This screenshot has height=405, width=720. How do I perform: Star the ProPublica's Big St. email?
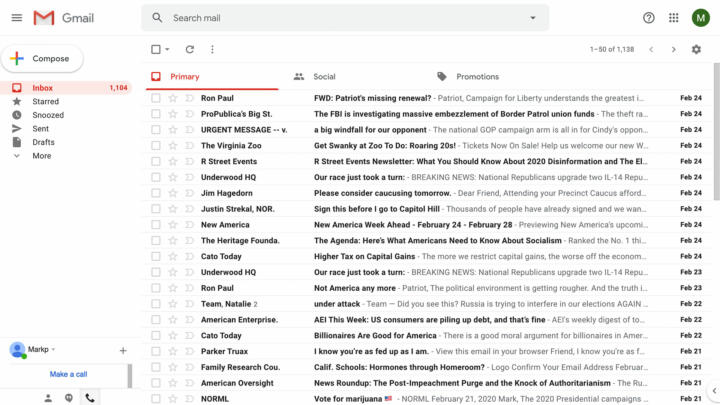click(x=173, y=114)
